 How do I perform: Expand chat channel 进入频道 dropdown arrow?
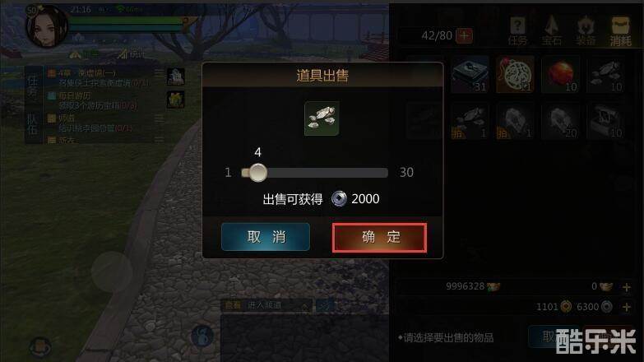coord(305,306)
